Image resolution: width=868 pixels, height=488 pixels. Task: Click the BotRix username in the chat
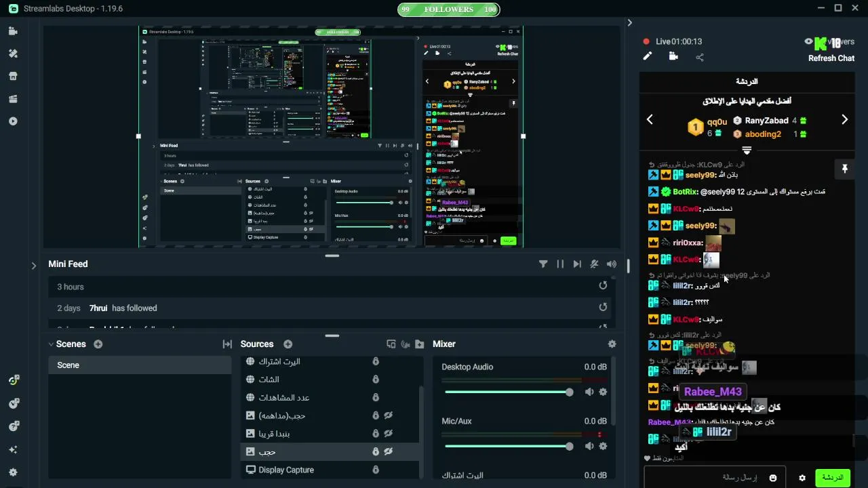point(685,192)
